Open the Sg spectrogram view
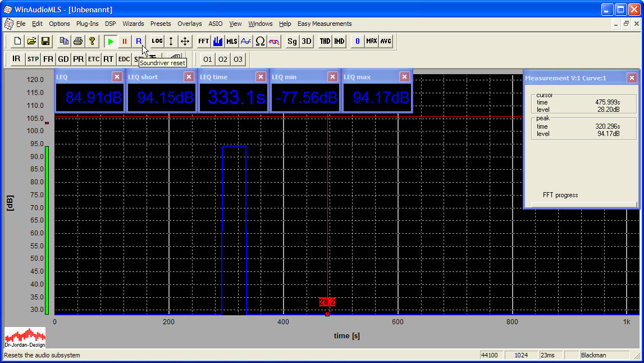Image resolution: width=644 pixels, height=363 pixels. [x=292, y=41]
